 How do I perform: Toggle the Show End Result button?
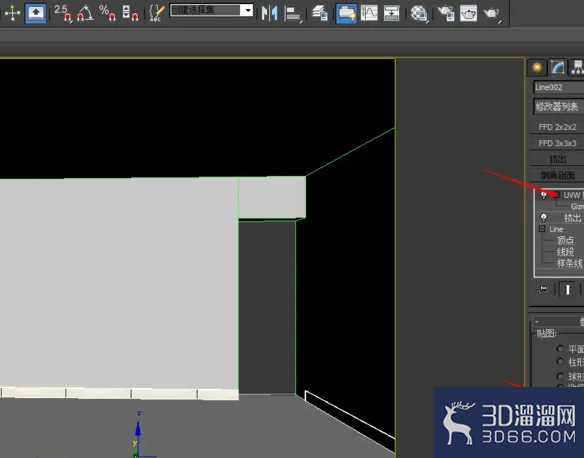[x=568, y=289]
